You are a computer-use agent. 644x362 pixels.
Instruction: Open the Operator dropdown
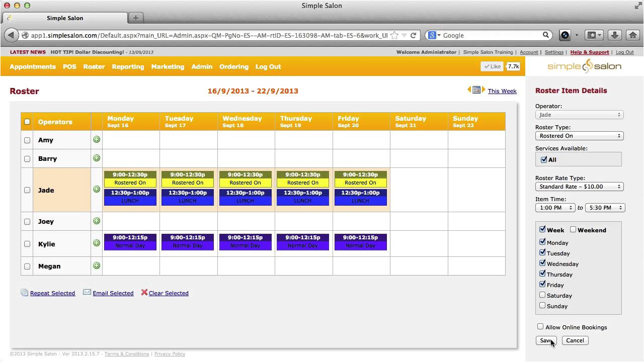point(579,115)
